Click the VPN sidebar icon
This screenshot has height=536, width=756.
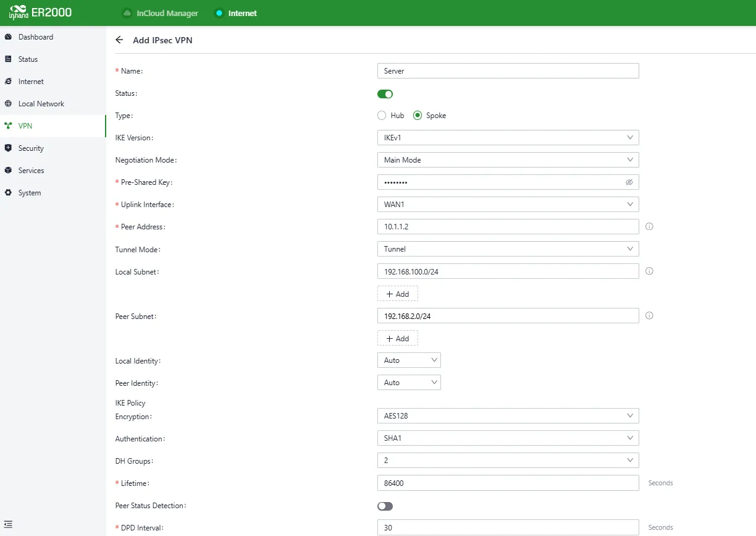point(8,126)
